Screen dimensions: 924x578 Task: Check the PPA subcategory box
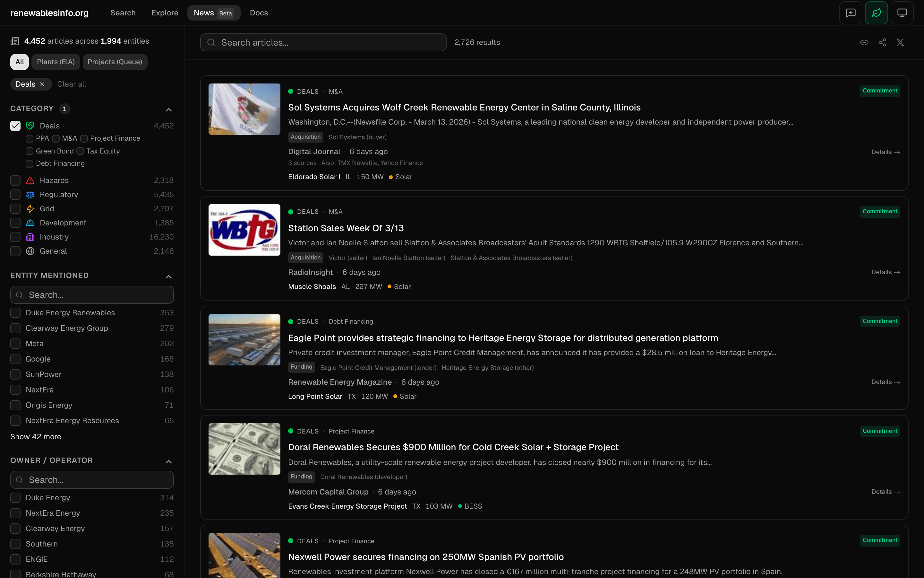(30, 138)
